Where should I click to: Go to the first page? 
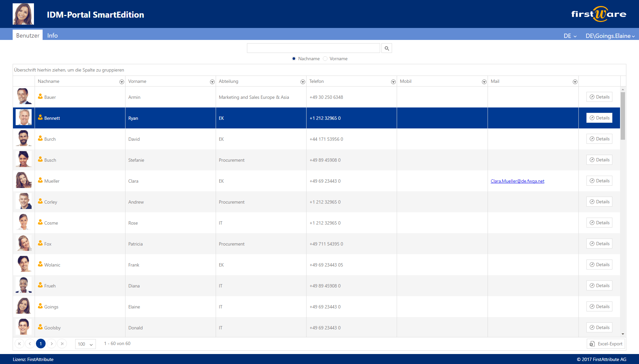click(19, 344)
